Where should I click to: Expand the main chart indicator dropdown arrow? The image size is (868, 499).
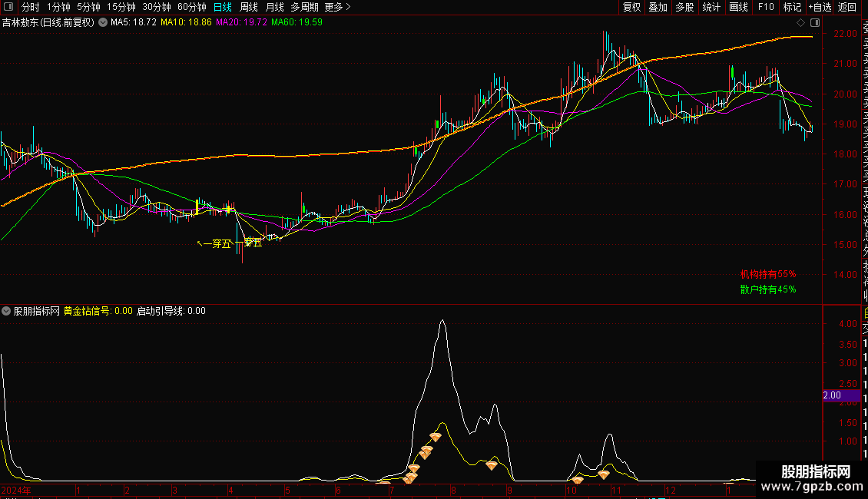pos(102,23)
